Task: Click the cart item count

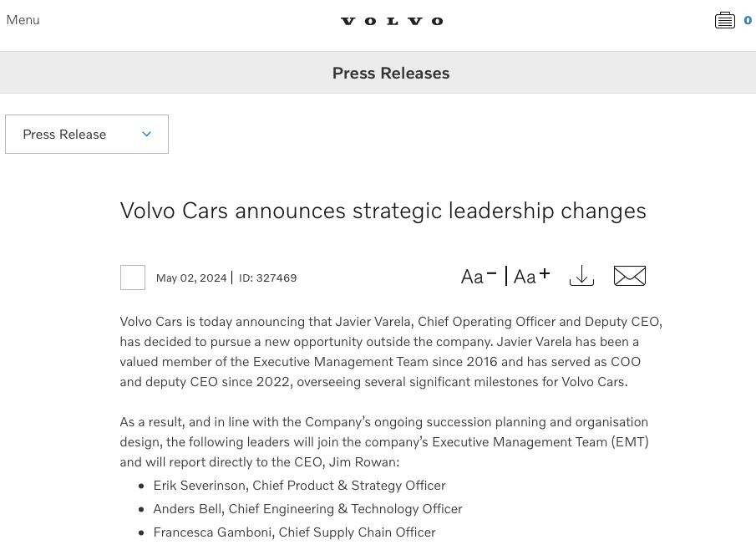Action: 748,21
